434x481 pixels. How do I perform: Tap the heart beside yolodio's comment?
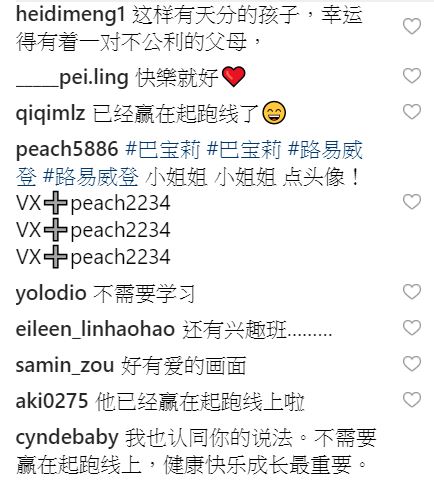click(412, 292)
